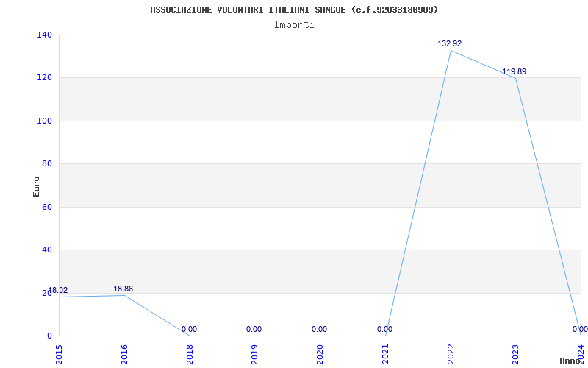The image size is (588, 368).
Task: Click the 2024 x-axis label
Action: (581, 355)
